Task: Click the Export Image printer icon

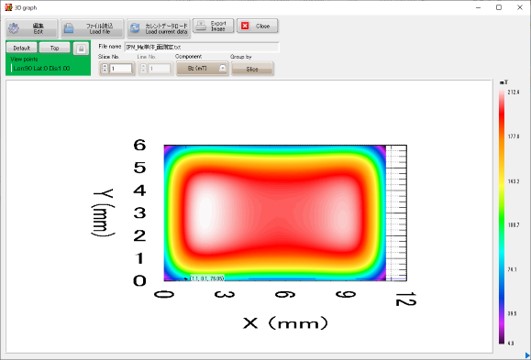Action: click(201, 26)
